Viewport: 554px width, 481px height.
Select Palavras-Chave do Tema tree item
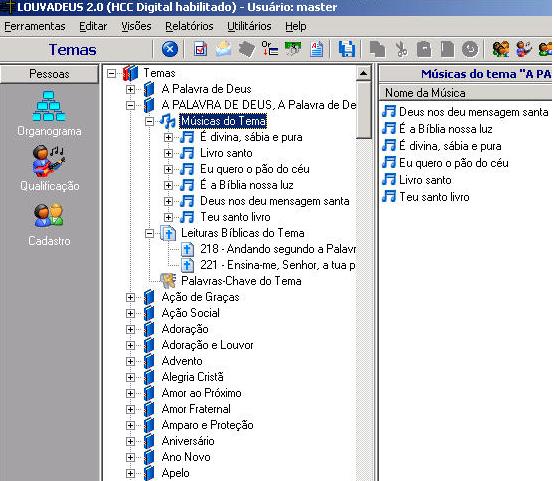tap(241, 281)
